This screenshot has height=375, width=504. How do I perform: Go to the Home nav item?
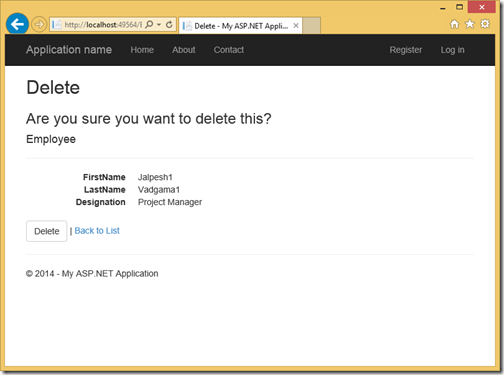click(x=142, y=50)
